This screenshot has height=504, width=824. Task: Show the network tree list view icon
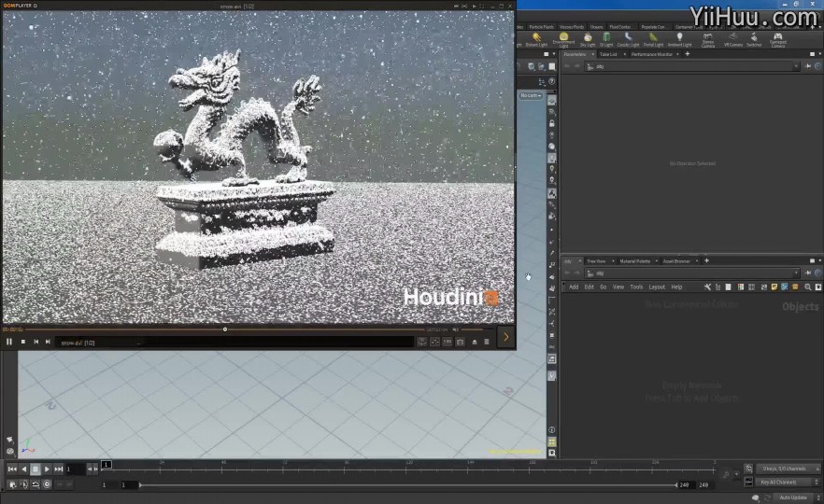[717, 287]
